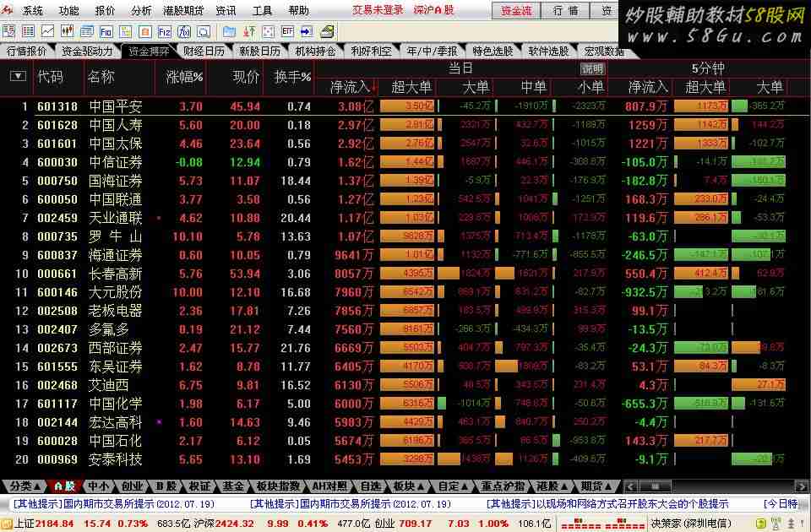The height and width of the screenshot is (532, 811).
Task: Expand the 分类▲ category list tab
Action: coord(24,486)
